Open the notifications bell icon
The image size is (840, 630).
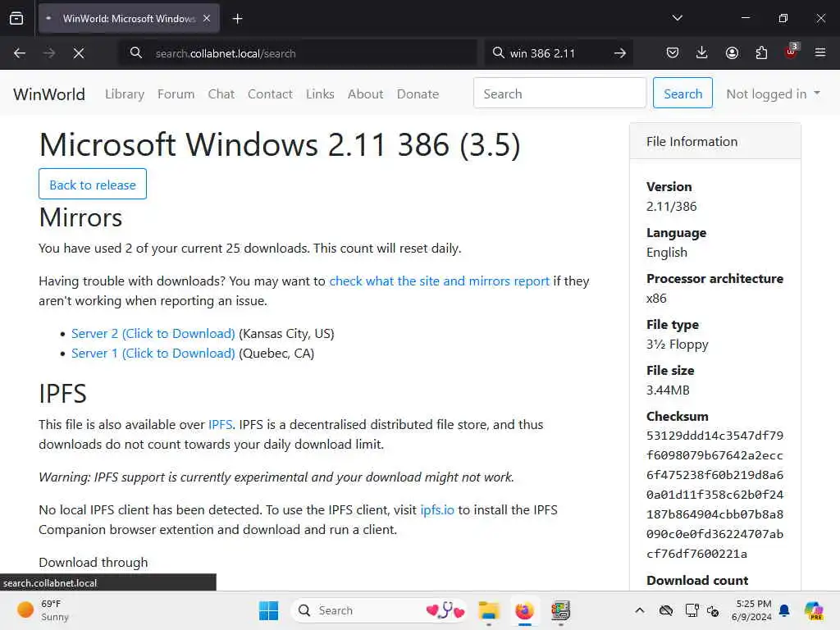784,610
